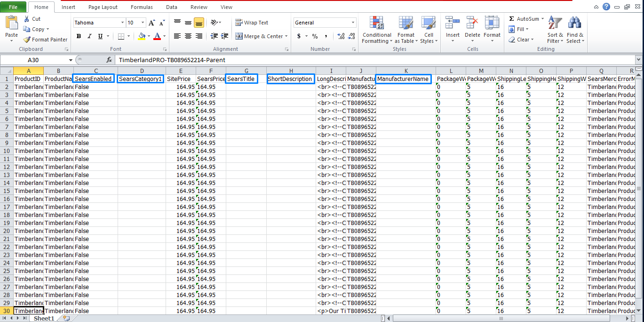Switch to the Formulas tab
This screenshot has width=644, height=322.
(x=142, y=7)
